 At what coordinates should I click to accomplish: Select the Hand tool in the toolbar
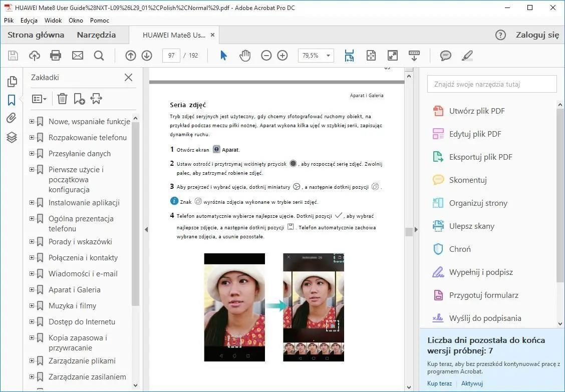coord(245,56)
